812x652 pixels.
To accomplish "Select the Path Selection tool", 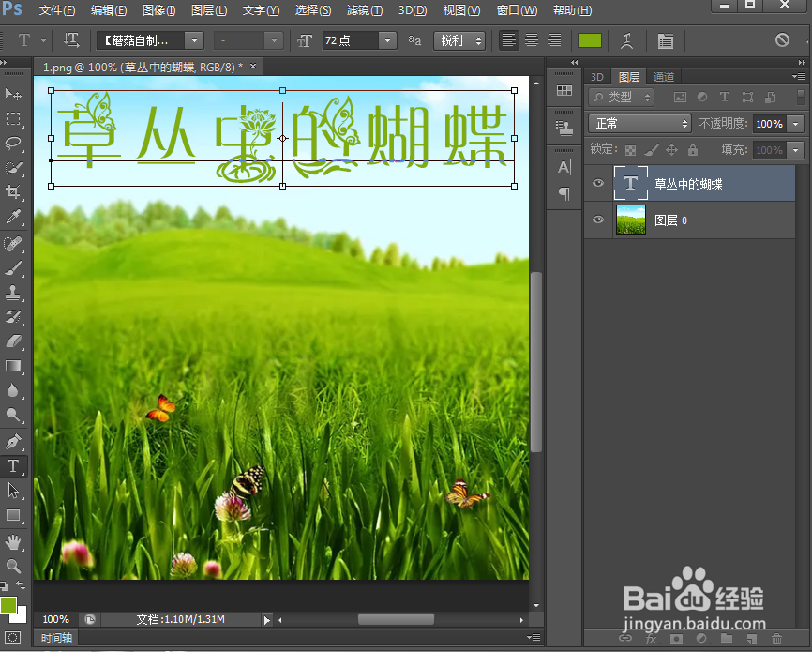I will [x=13, y=491].
